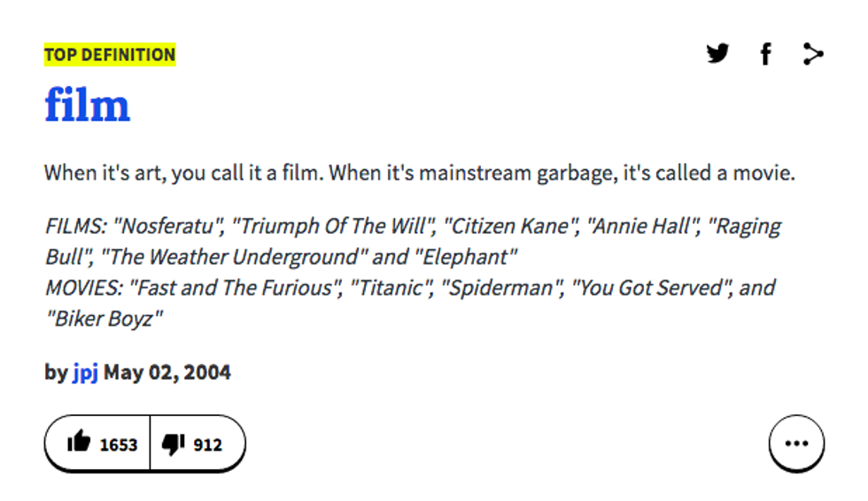
Task: Open the blue "film" title link
Action: [88, 105]
